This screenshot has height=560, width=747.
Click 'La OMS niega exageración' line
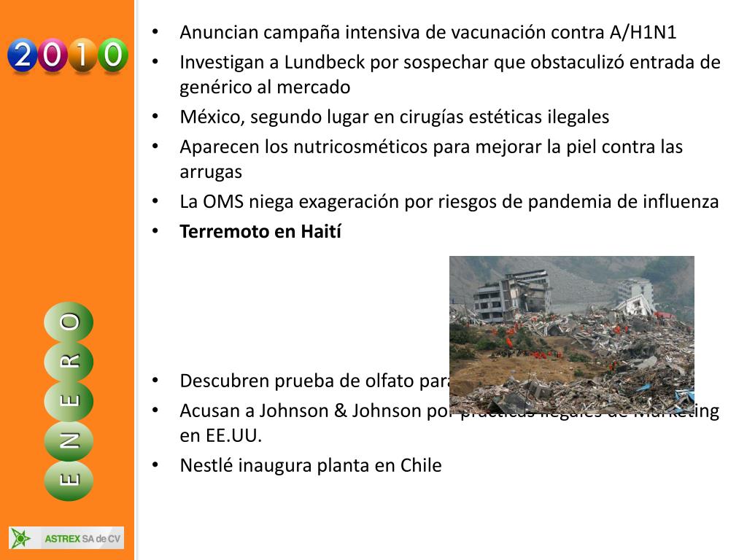point(449,202)
